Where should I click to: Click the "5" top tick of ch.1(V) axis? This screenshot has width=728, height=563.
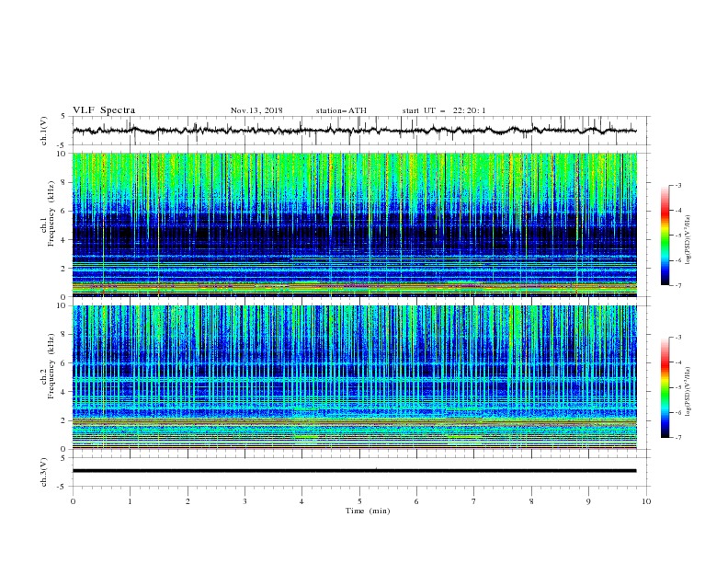tap(64, 117)
